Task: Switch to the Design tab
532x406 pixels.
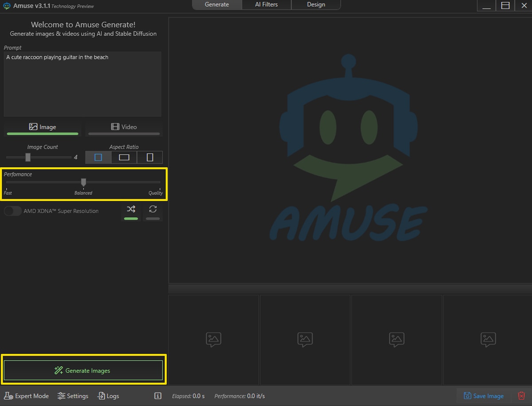Action: 316,4
